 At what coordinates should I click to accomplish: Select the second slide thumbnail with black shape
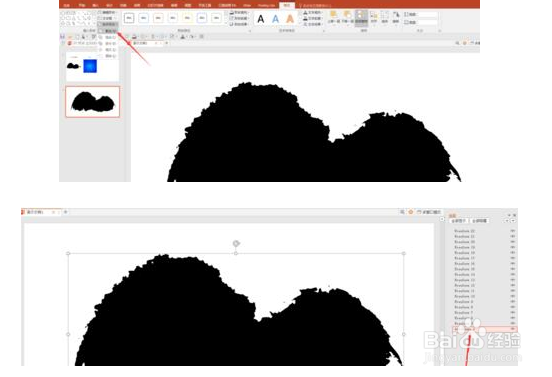point(93,102)
